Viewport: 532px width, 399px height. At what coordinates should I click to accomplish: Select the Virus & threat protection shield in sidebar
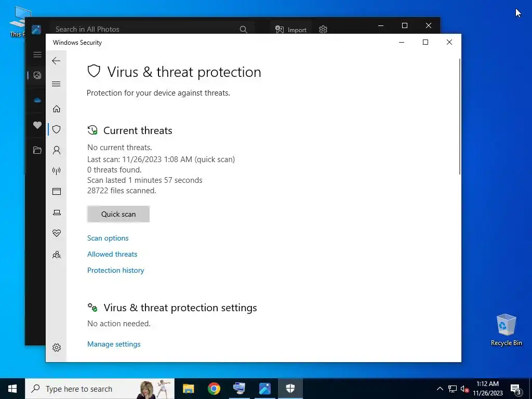tap(57, 129)
